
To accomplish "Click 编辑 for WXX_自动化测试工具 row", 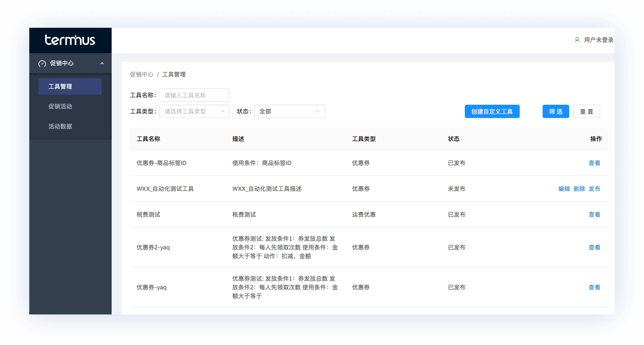I will (x=564, y=189).
